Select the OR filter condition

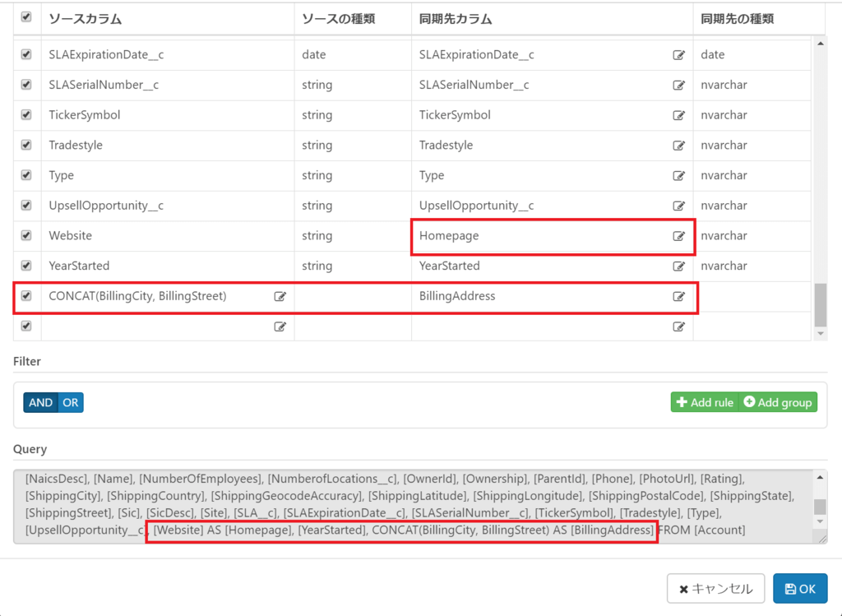[x=71, y=402]
